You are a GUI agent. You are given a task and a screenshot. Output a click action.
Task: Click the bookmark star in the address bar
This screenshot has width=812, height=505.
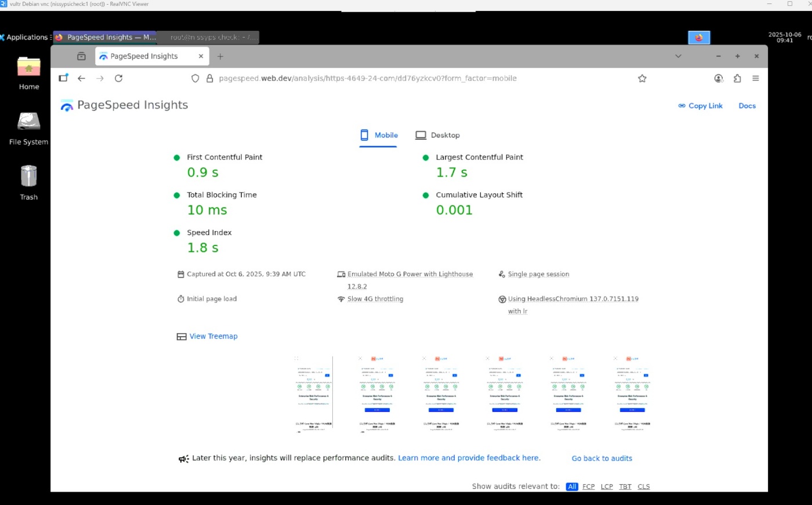tap(642, 78)
